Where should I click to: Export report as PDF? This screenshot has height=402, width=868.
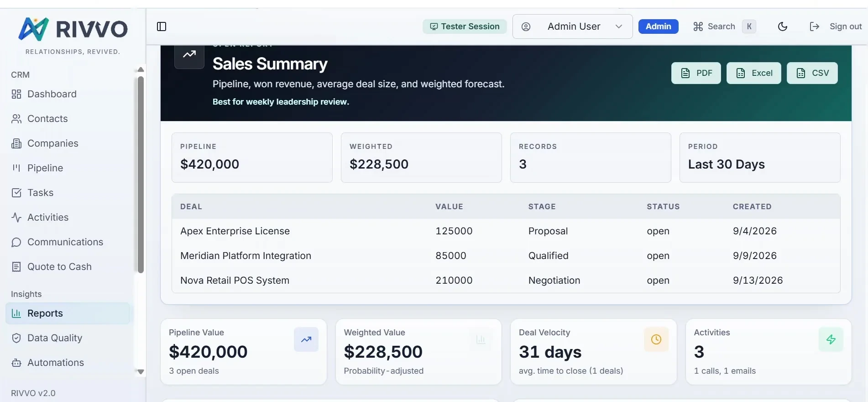[x=696, y=73]
